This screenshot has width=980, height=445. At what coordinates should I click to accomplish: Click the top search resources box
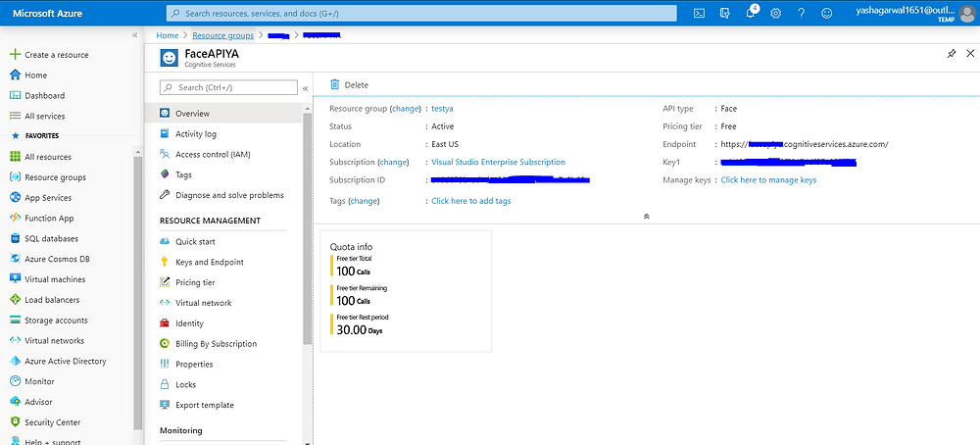[421, 13]
